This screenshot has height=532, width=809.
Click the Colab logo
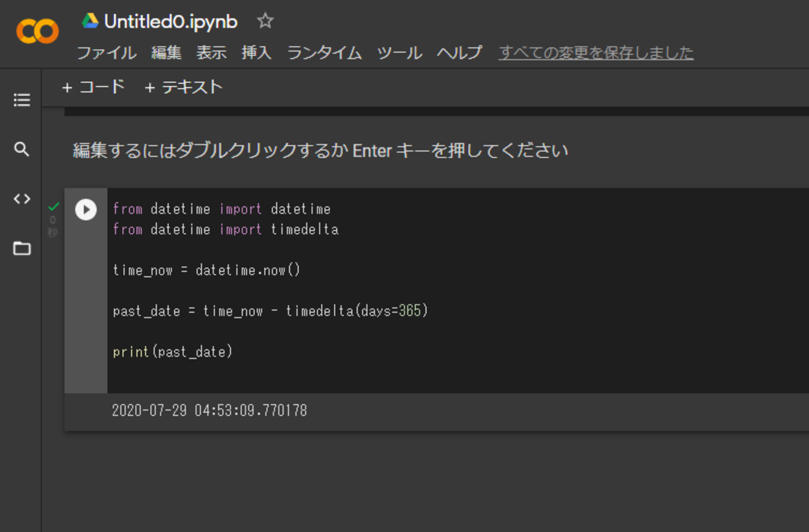click(x=36, y=30)
